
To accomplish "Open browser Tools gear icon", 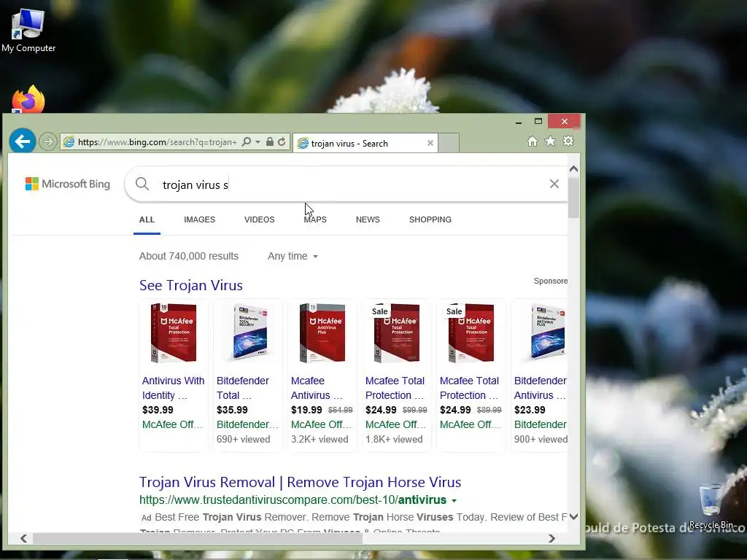I will click(568, 141).
